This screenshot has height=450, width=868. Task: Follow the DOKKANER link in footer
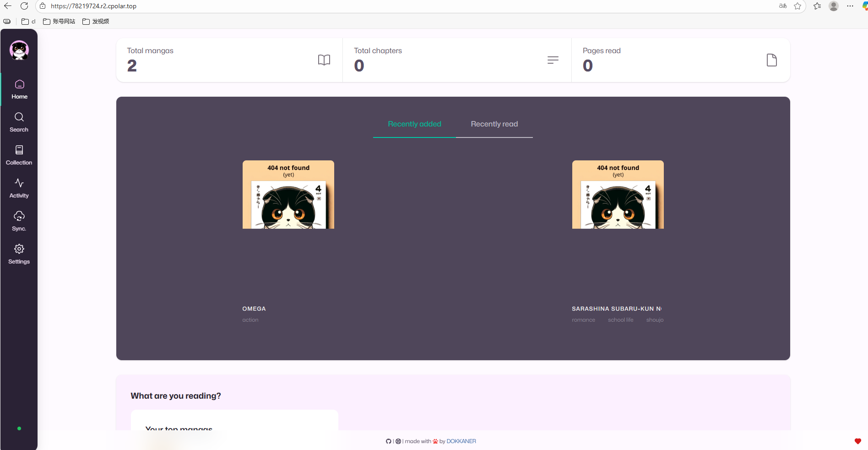(x=461, y=441)
